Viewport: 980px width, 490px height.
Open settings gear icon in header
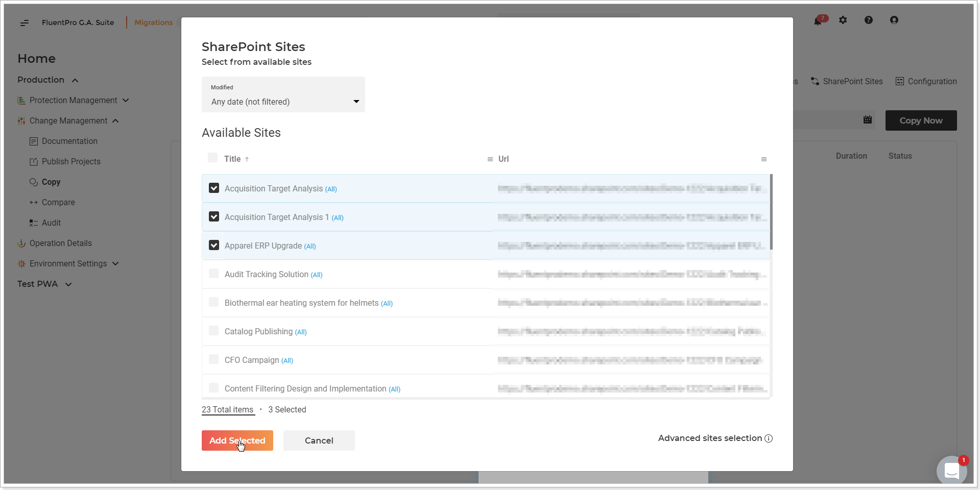point(843,20)
